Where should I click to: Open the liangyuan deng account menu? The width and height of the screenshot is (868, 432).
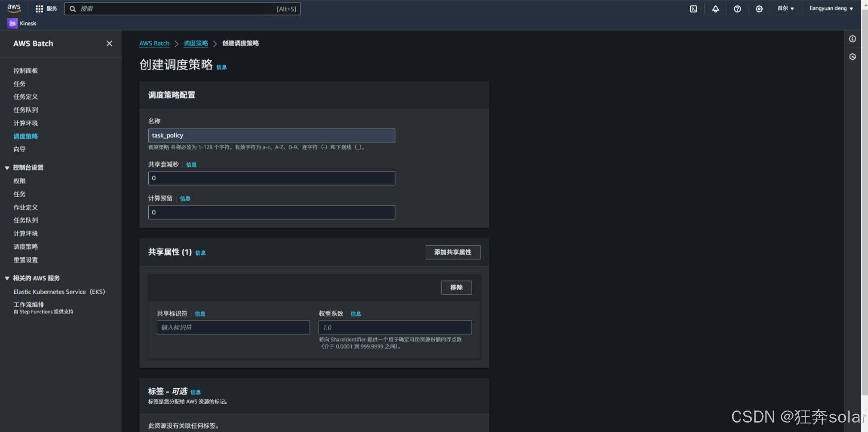pyautogui.click(x=831, y=9)
